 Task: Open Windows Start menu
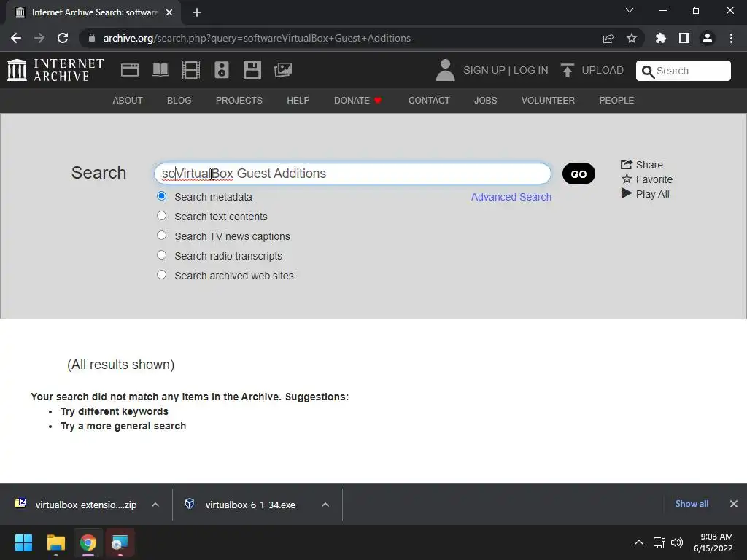[x=23, y=542]
